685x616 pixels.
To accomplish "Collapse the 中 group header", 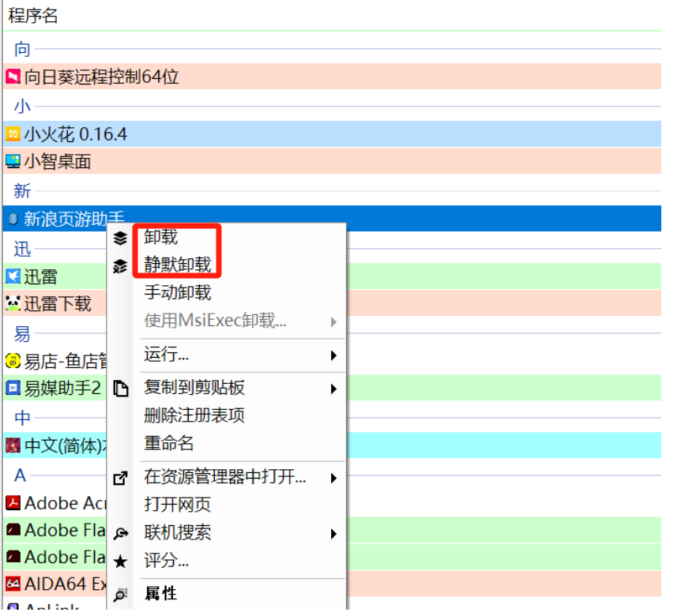I will (x=22, y=418).
